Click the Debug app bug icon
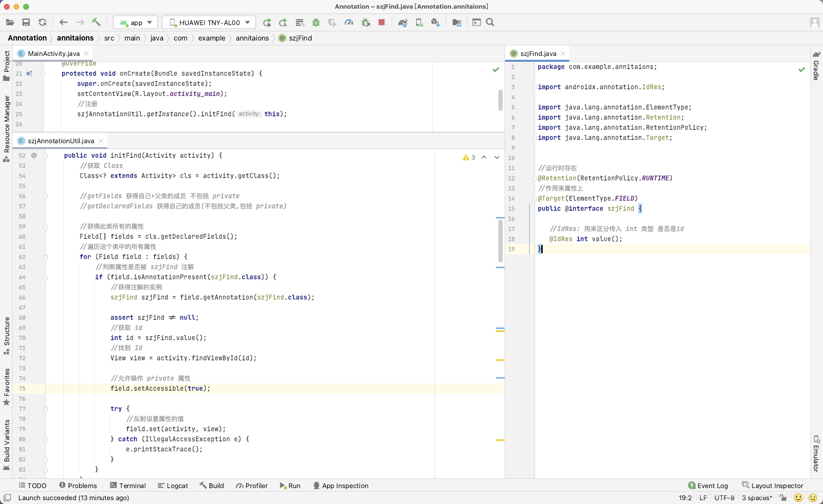This screenshot has width=823, height=504. point(316,22)
